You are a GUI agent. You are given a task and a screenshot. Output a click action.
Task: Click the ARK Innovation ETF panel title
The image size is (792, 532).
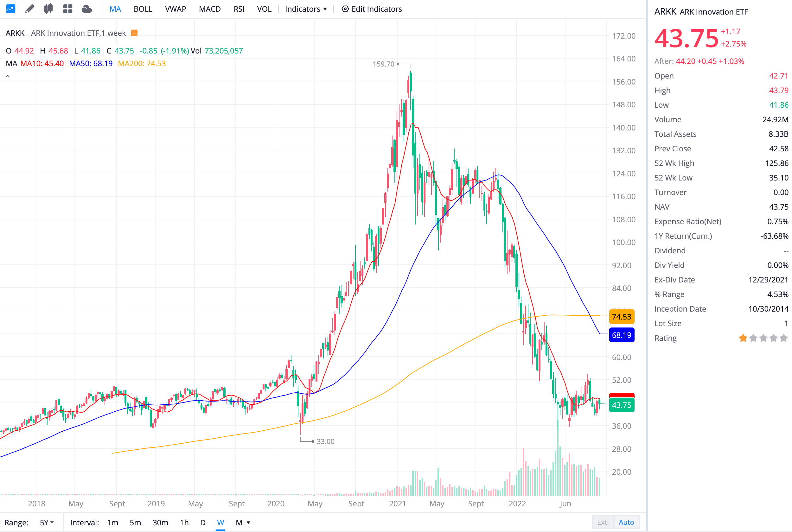(714, 12)
